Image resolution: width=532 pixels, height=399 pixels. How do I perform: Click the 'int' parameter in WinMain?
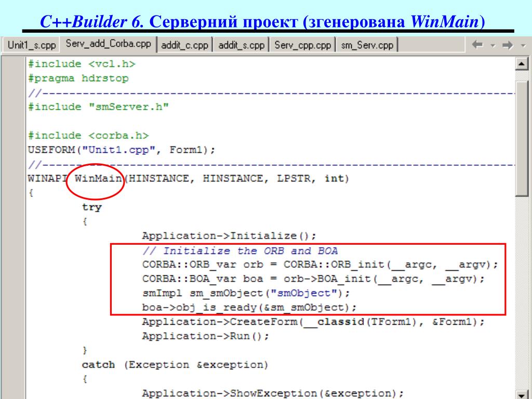pos(334,178)
